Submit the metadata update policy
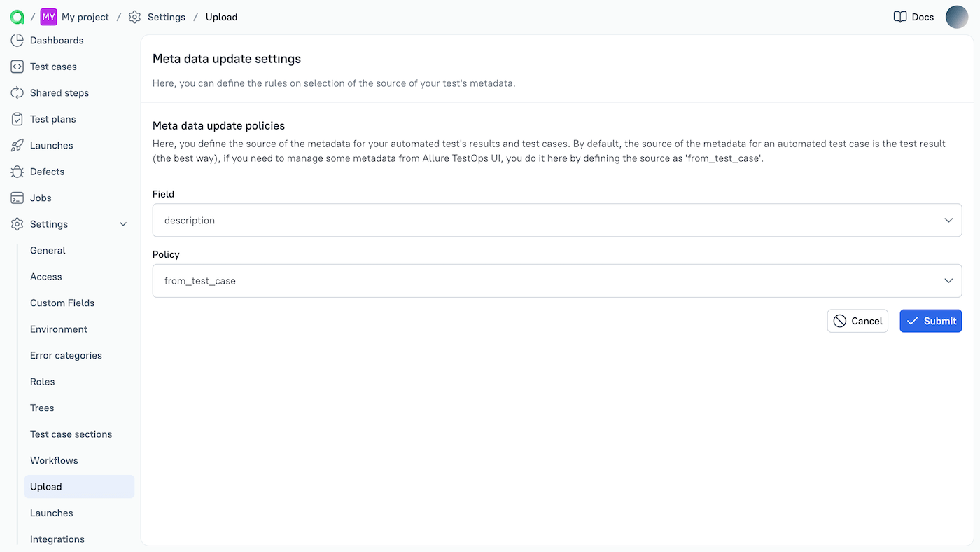980x552 pixels. point(930,320)
